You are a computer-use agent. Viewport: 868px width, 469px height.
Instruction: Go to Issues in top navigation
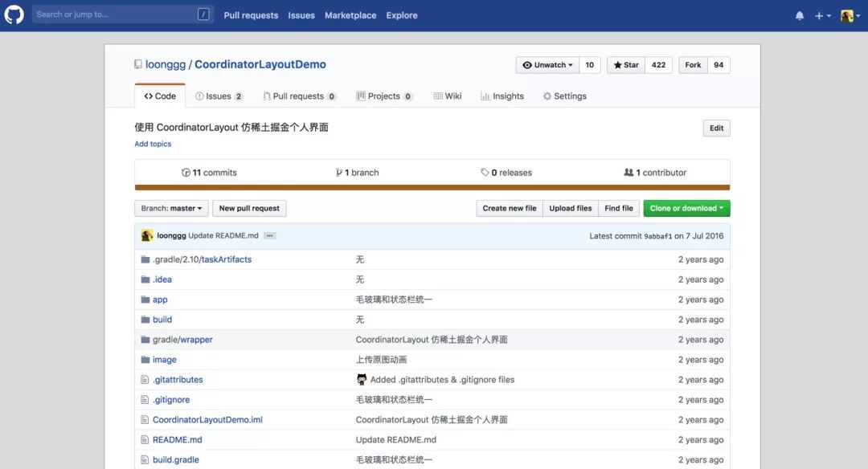tap(301, 15)
